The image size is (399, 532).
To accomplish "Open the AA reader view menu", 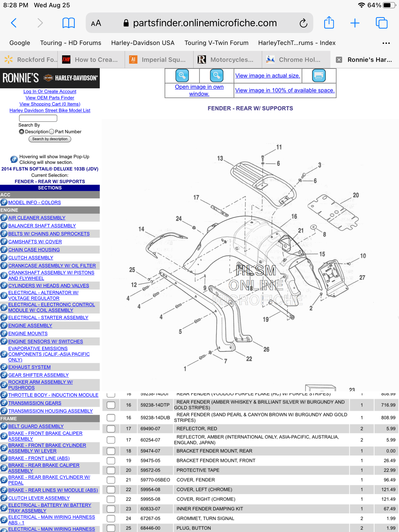I will click(x=96, y=23).
